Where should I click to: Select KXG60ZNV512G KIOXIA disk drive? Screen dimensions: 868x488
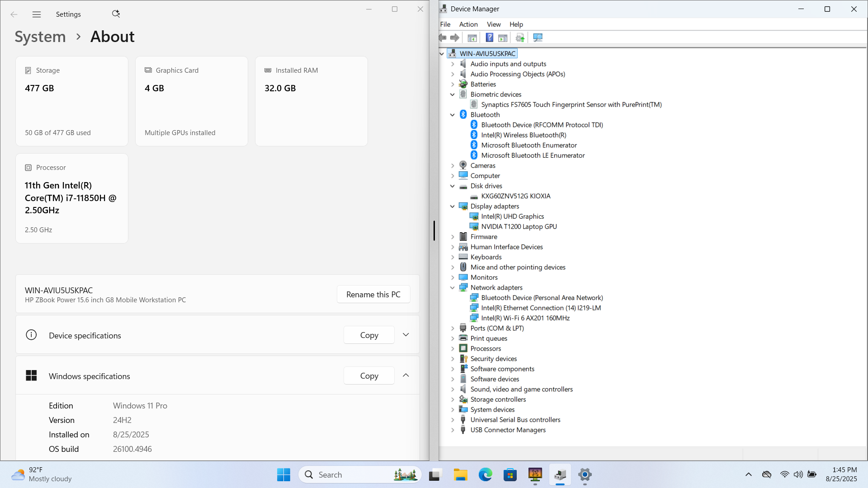(515, 196)
